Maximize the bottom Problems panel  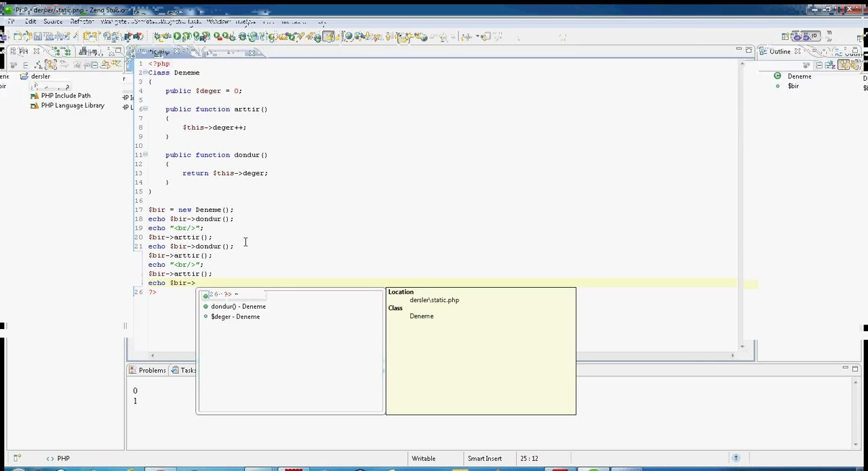pos(855,369)
